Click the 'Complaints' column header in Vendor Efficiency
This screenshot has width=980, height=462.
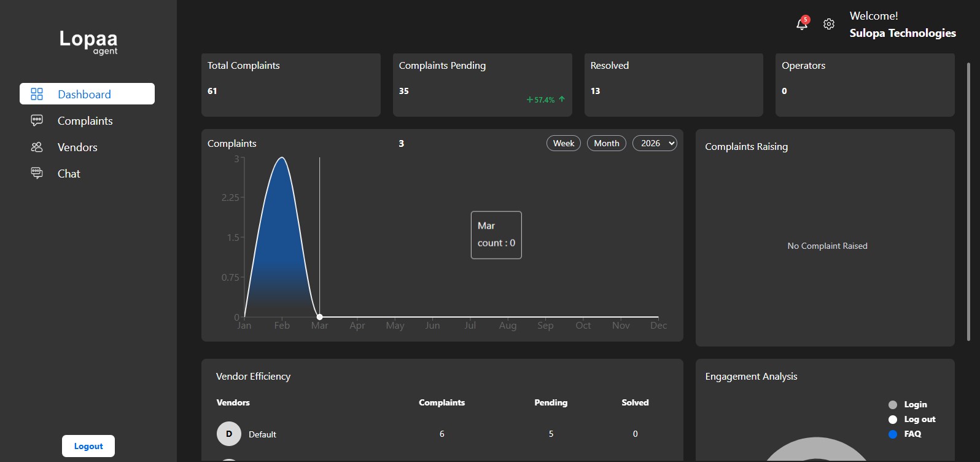click(442, 402)
